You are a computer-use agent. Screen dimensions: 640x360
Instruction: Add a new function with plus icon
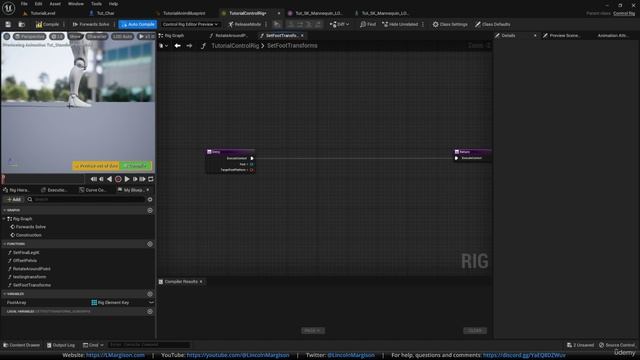150,244
